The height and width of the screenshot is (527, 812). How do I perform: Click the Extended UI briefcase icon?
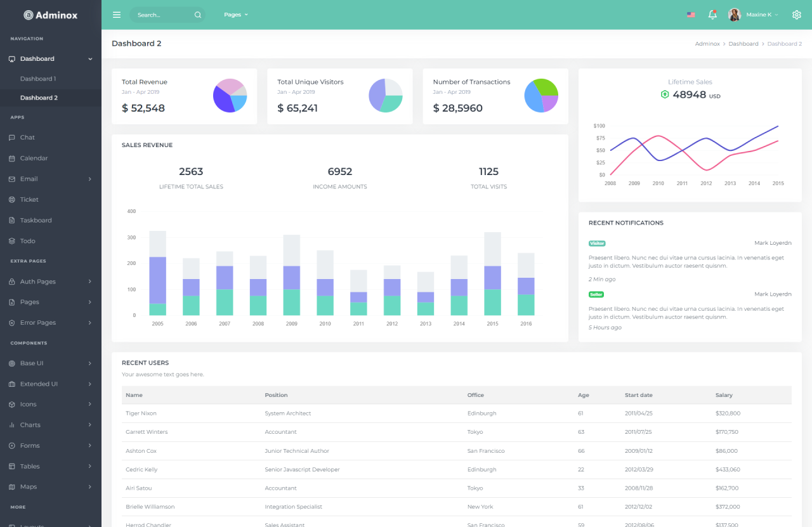[12, 384]
